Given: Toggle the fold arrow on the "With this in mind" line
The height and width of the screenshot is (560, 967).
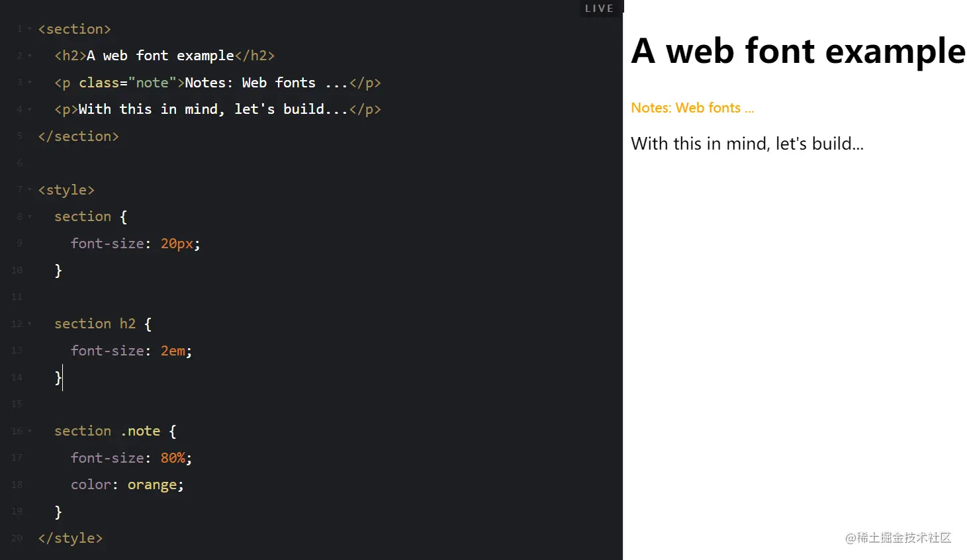Looking at the screenshot, I should [30, 109].
